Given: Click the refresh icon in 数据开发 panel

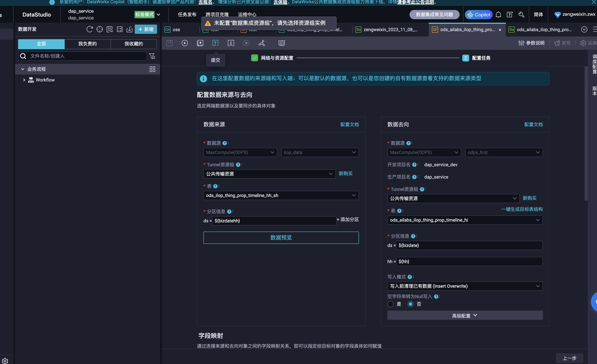Looking at the screenshot, I should [x=89, y=29].
